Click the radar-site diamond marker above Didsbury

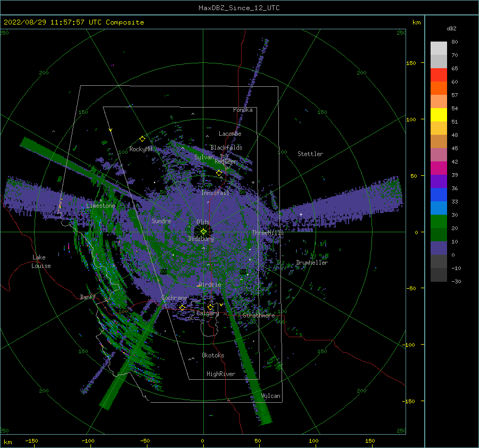click(203, 232)
